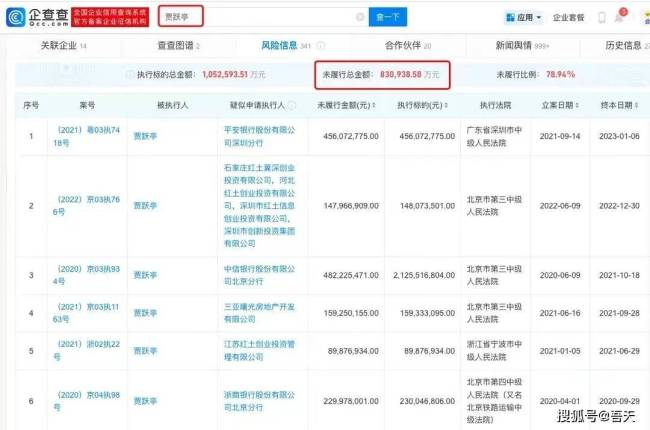This screenshot has width=650, height=430.
Task: Click 贾跃亭 in row 6
Action: click(145, 401)
